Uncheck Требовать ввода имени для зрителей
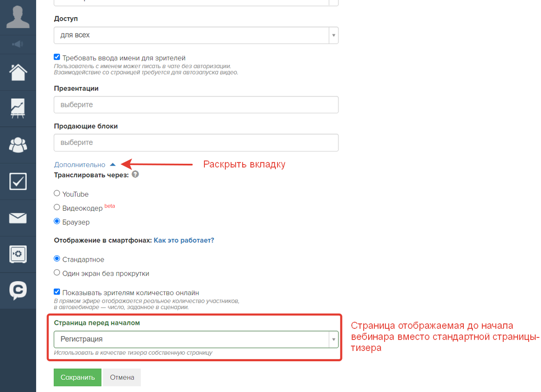The width and height of the screenshot is (541, 392). 57,57
